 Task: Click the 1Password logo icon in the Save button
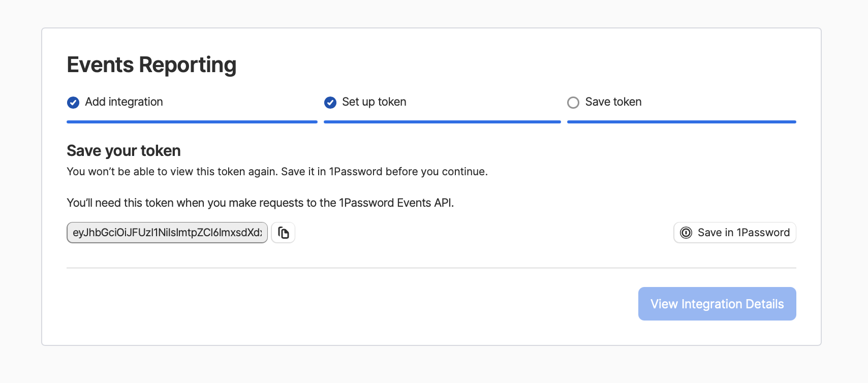686,233
